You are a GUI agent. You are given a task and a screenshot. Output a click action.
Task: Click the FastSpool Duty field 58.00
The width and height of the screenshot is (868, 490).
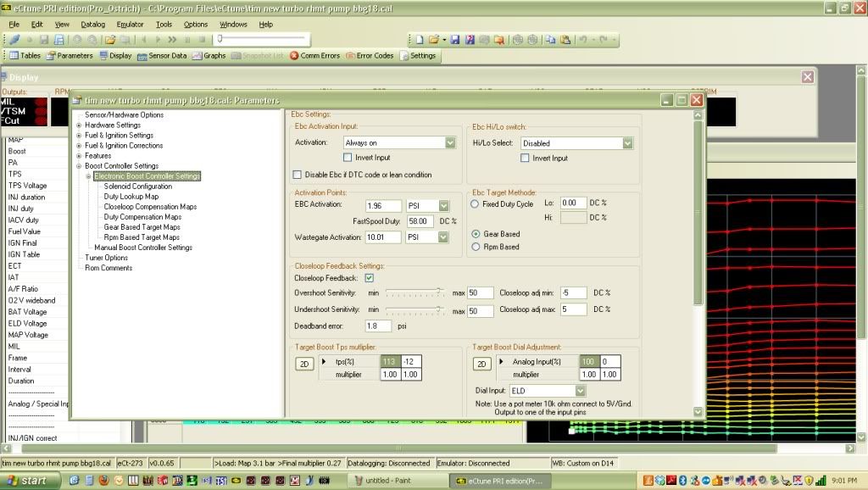pyautogui.click(x=420, y=221)
